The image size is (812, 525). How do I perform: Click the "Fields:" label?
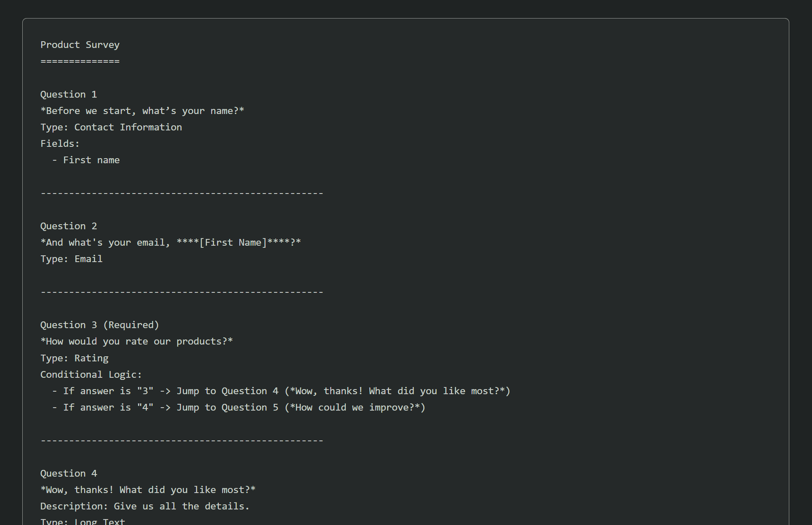coord(60,144)
